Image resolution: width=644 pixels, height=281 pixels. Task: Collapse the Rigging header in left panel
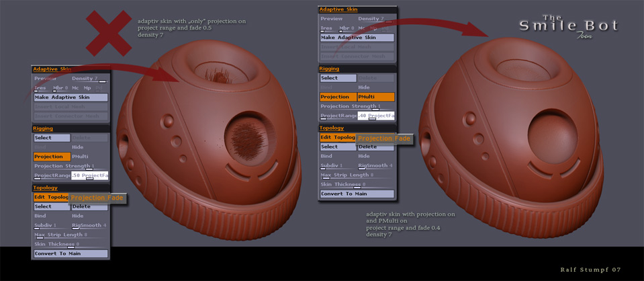(43, 129)
